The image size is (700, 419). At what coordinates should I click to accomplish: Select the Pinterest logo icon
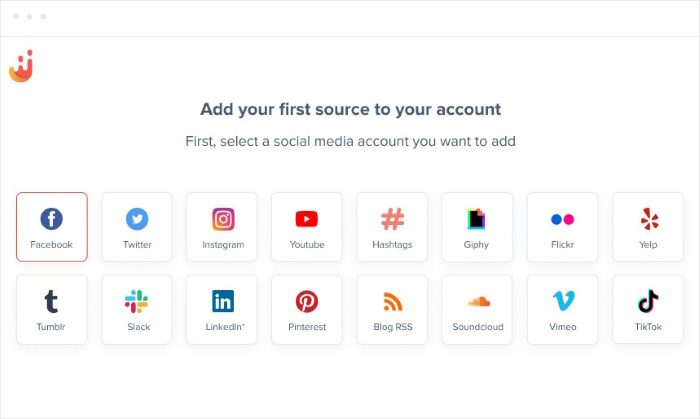tap(307, 301)
